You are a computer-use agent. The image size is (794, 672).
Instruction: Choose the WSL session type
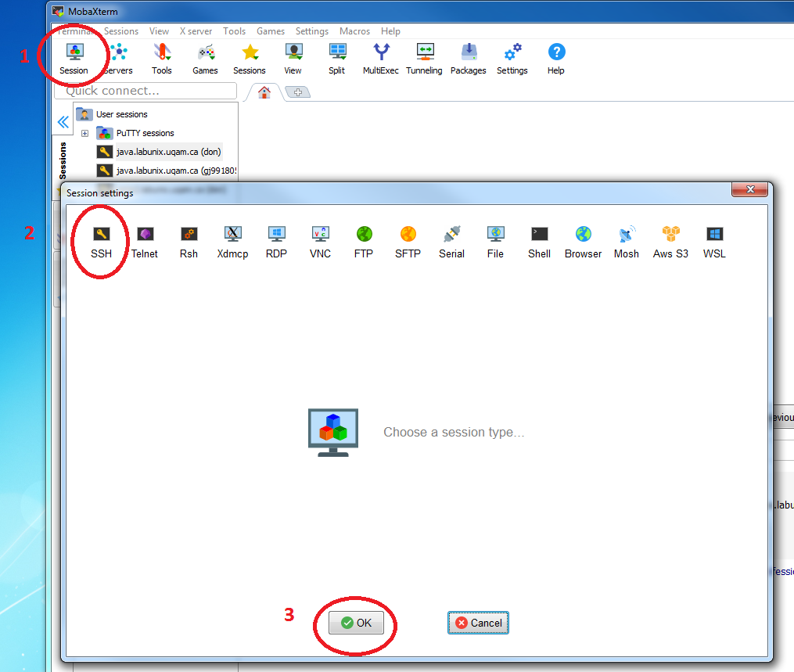(714, 242)
